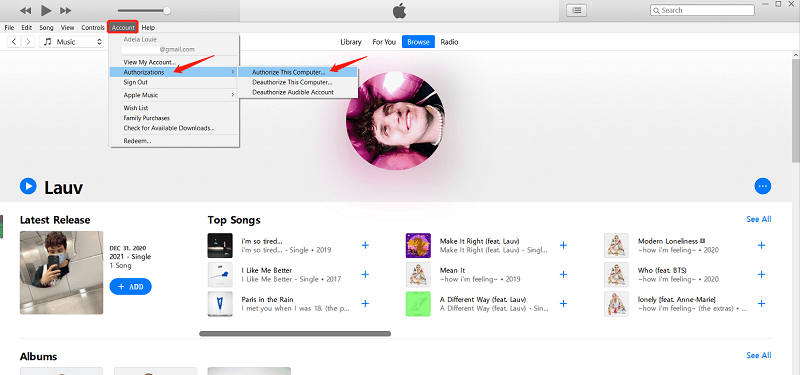800x375 pixels.
Task: Click the play button in top toolbar
Action: (46, 10)
